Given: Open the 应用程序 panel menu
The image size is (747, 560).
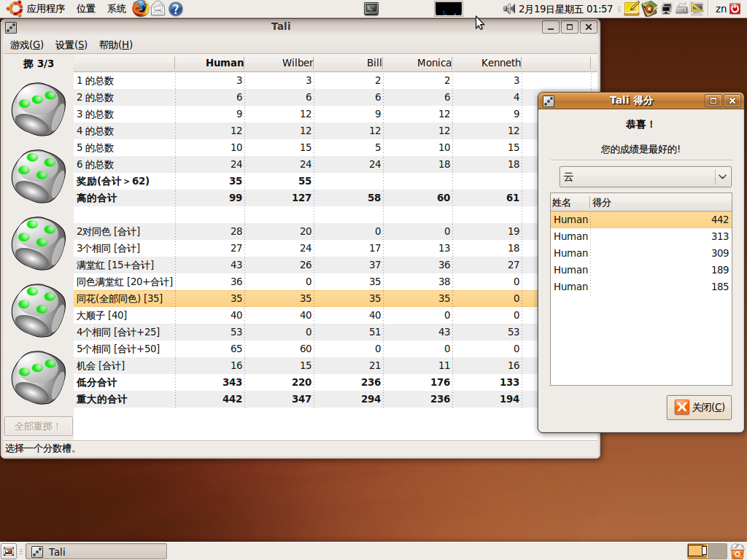Looking at the screenshot, I should pos(46,9).
